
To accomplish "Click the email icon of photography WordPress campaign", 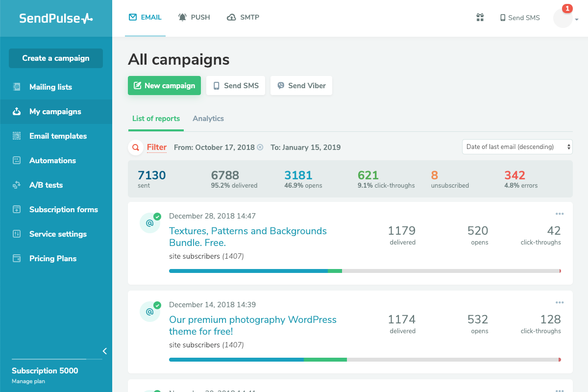I will point(150,312).
